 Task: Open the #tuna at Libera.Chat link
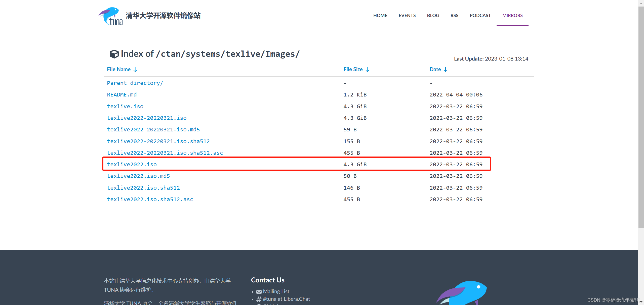point(286,299)
